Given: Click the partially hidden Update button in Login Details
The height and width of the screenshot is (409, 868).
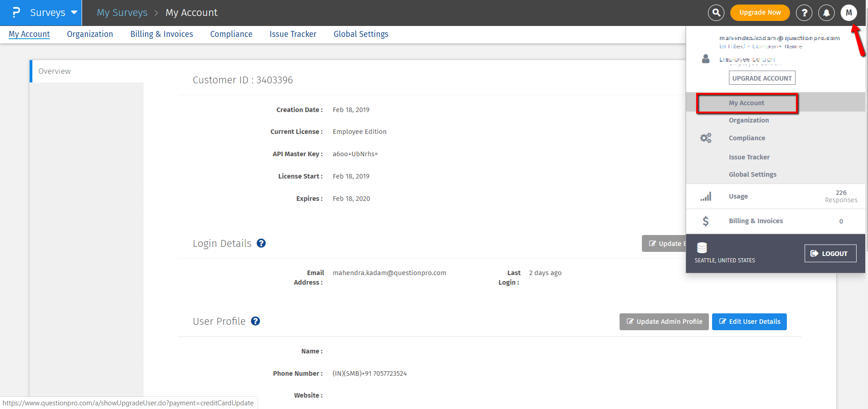Looking at the screenshot, I should point(664,244).
